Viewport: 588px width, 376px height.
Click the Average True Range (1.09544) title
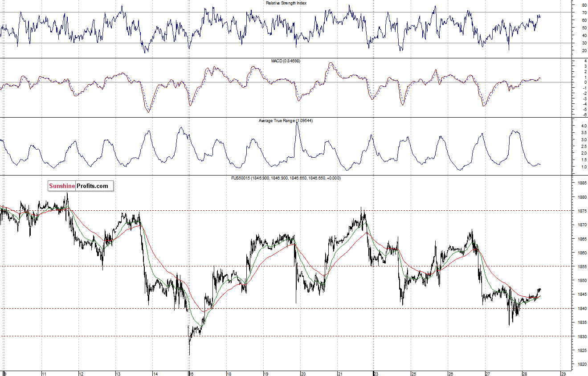pyautogui.click(x=286, y=121)
